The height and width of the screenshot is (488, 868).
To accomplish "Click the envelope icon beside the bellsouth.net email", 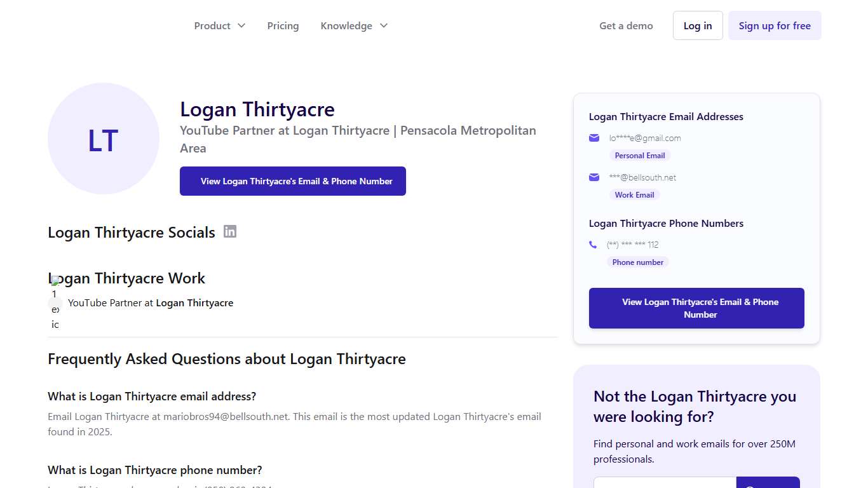I will click(593, 177).
